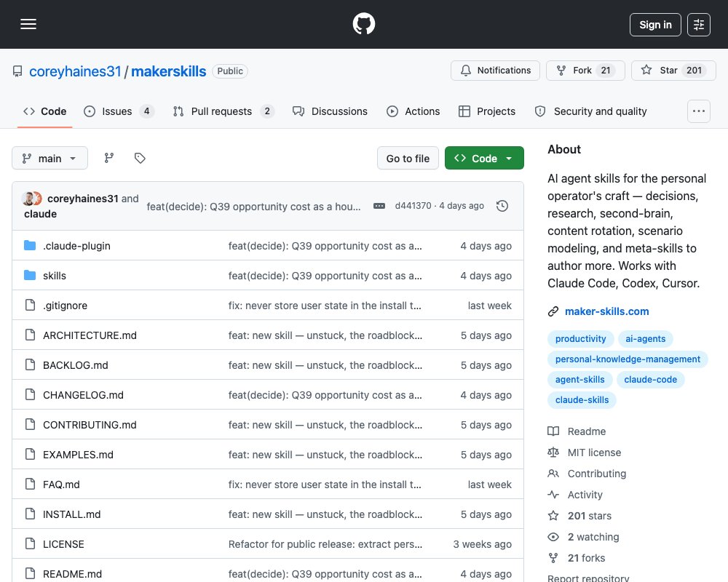Open the .gitignore row's fix commit message
Screen dimensions: 728x582
(325, 306)
